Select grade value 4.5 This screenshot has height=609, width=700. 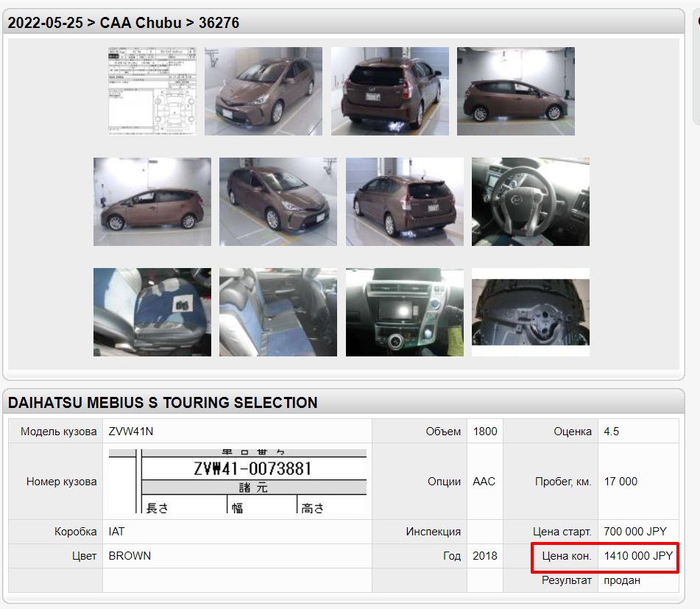[611, 432]
